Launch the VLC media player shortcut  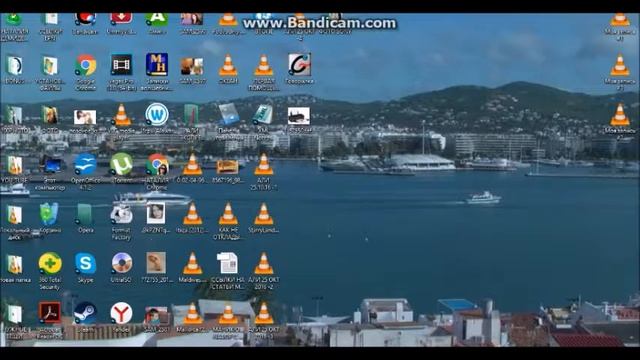point(121,115)
